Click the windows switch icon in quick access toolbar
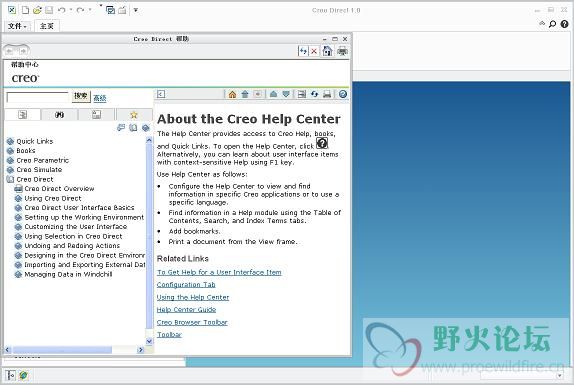 pos(110,10)
